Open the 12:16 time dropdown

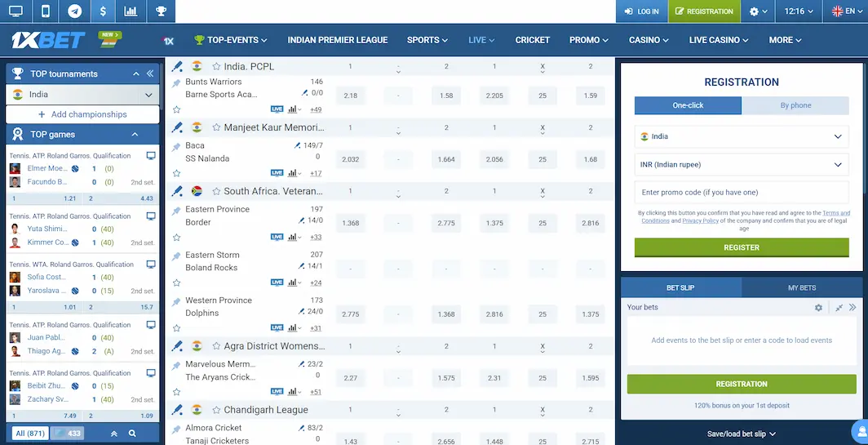[798, 11]
